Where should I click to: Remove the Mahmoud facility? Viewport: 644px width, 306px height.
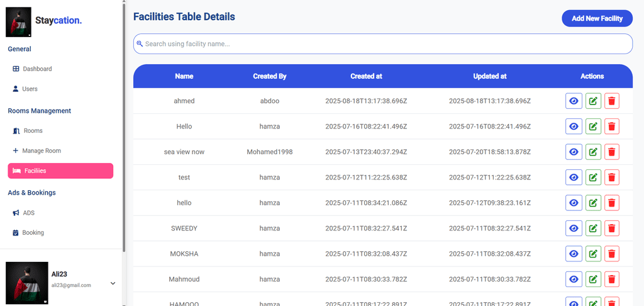tap(611, 280)
